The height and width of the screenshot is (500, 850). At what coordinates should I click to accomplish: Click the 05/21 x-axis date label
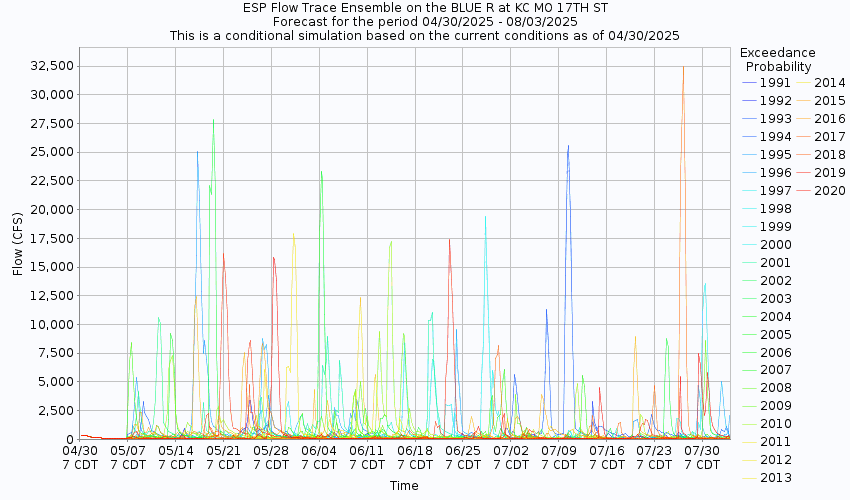pos(223,451)
